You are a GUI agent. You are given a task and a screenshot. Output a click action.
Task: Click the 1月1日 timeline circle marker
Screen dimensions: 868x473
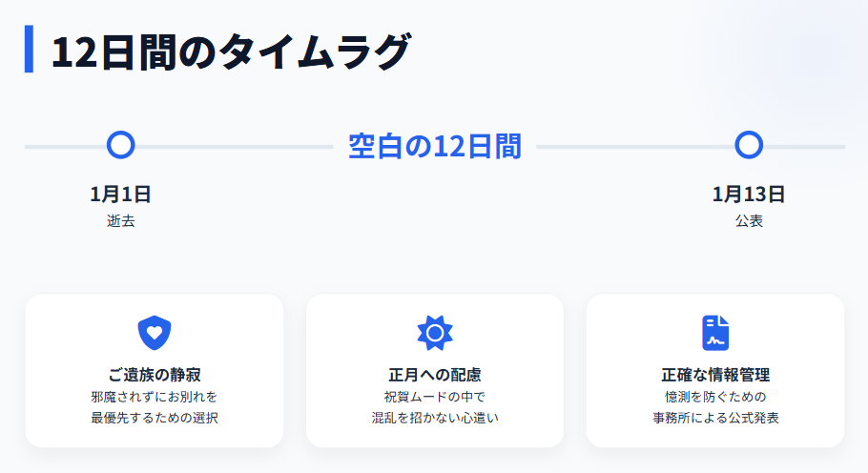[120, 146]
